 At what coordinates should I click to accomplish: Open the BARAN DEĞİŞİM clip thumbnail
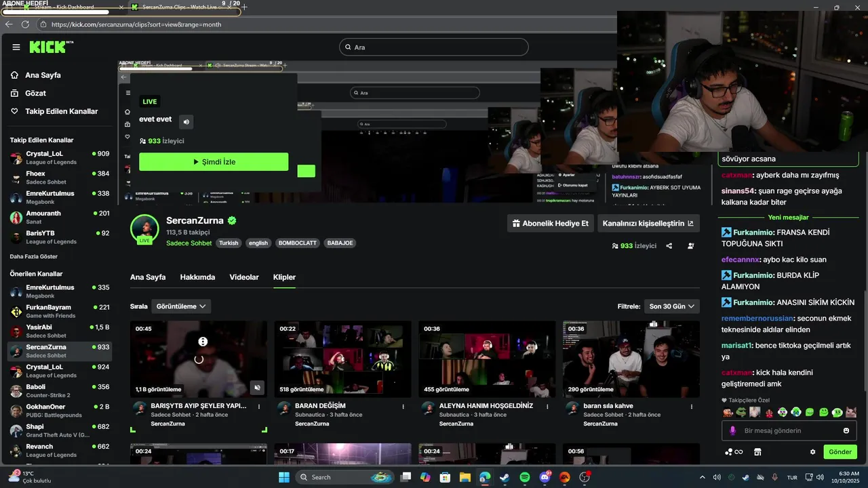tap(342, 359)
